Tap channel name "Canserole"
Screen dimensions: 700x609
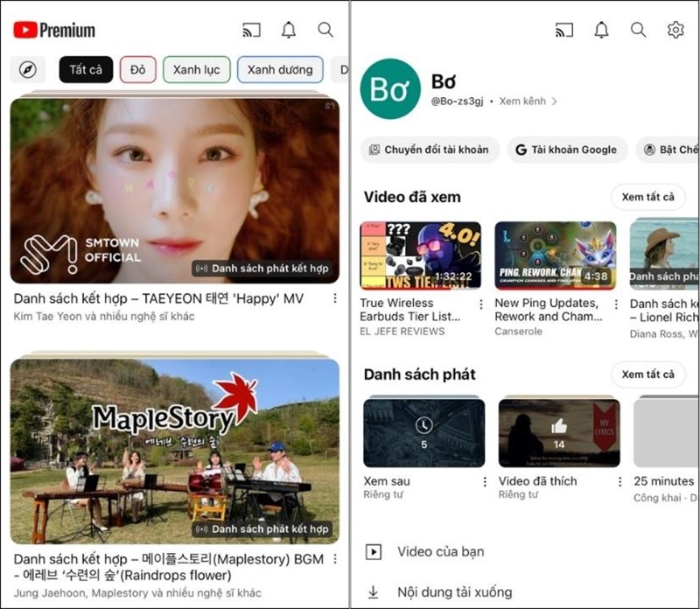click(x=518, y=332)
